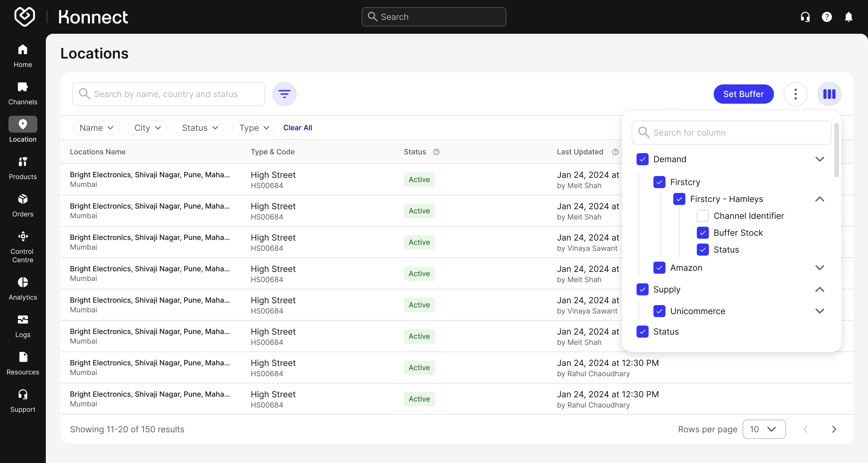868x463 pixels.
Task: Open the Rows per page dropdown
Action: [764, 429]
